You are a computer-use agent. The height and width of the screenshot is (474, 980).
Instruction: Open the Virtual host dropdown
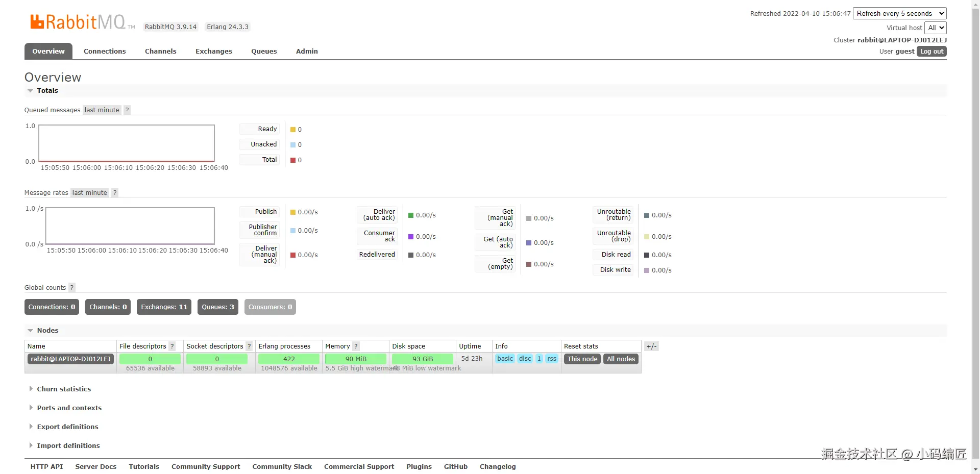pos(936,28)
